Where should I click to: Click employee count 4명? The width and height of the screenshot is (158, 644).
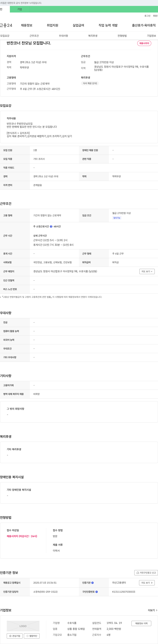[x=108, y=635]
